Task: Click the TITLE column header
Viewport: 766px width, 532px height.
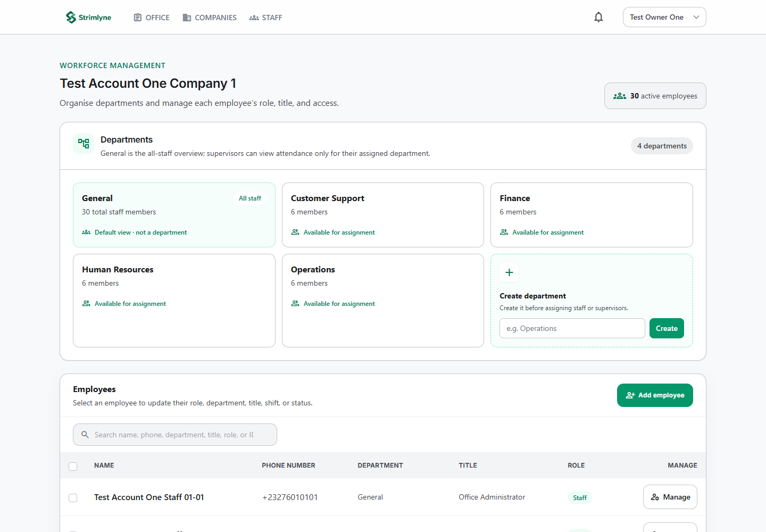Action: pos(468,465)
